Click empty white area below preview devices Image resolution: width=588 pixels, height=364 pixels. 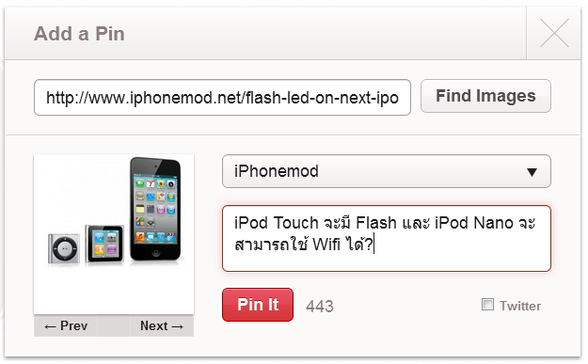tap(114, 289)
